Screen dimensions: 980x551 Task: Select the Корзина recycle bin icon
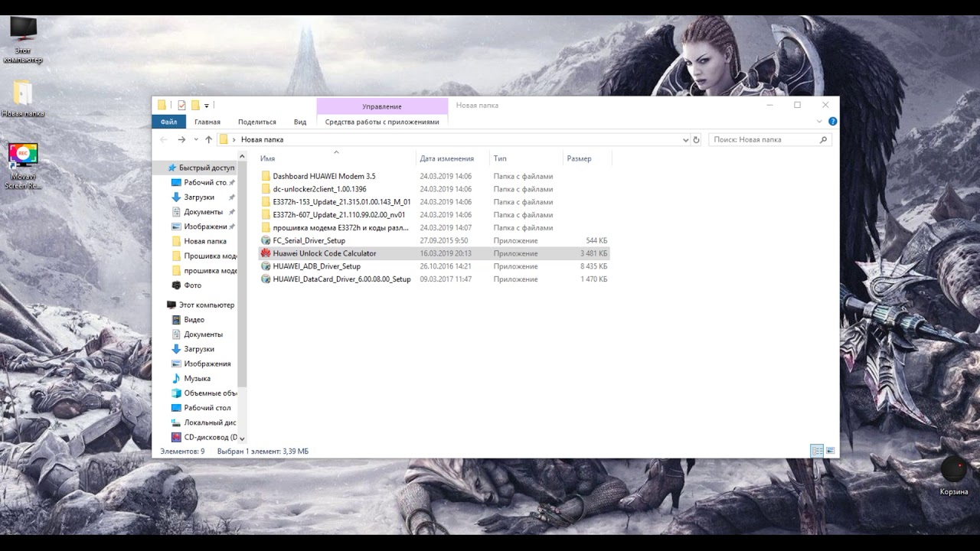tap(954, 476)
